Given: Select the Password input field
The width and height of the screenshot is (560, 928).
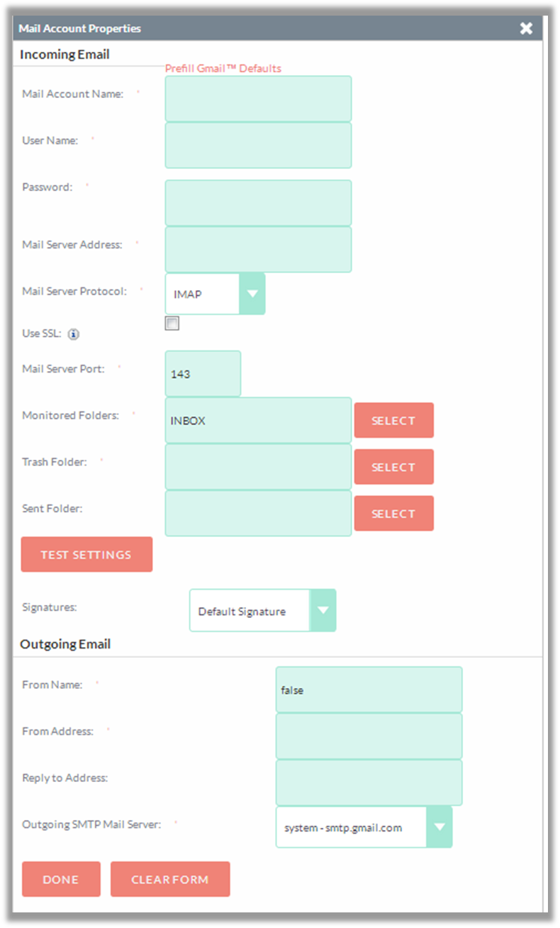Looking at the screenshot, I should [258, 203].
